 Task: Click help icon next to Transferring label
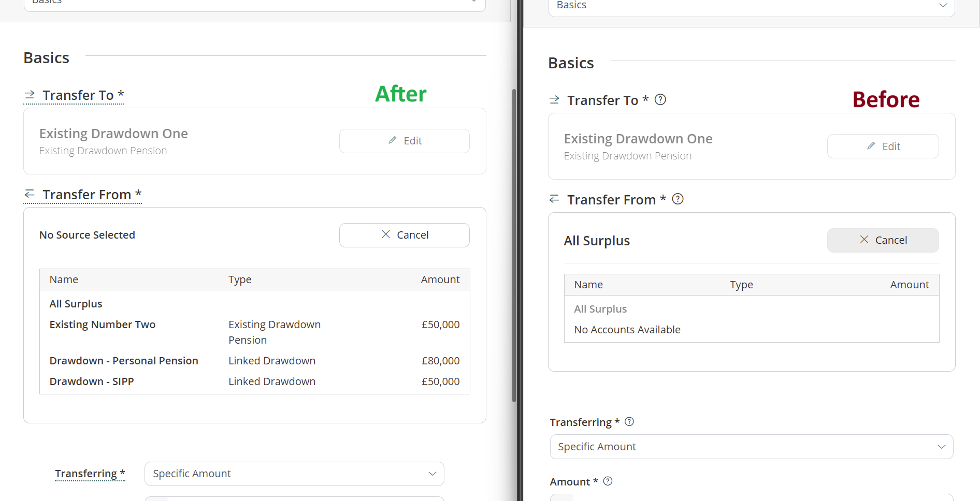(x=629, y=422)
